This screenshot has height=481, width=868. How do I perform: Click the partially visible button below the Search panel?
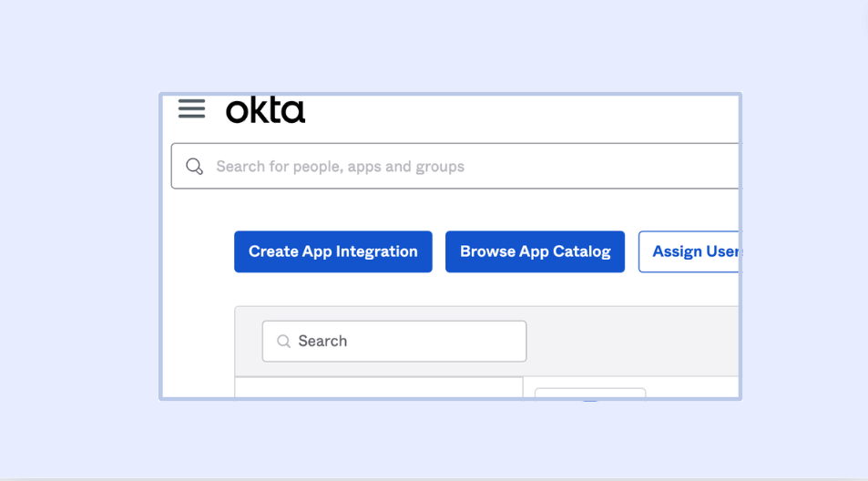point(590,394)
